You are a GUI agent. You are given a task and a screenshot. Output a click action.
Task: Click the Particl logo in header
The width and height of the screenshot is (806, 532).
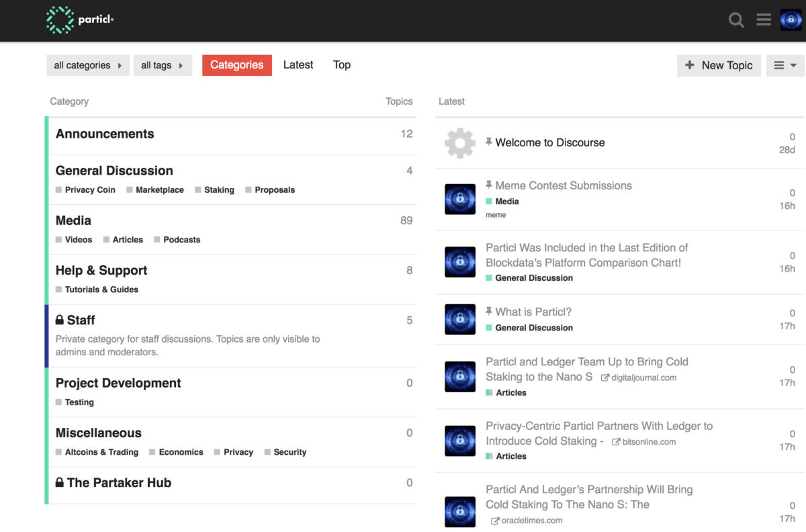80,20
